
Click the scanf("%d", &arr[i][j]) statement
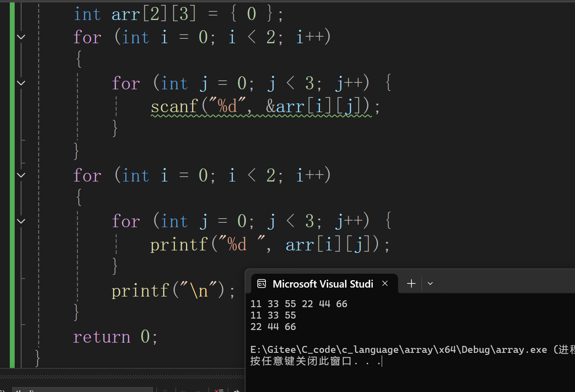[265, 107]
